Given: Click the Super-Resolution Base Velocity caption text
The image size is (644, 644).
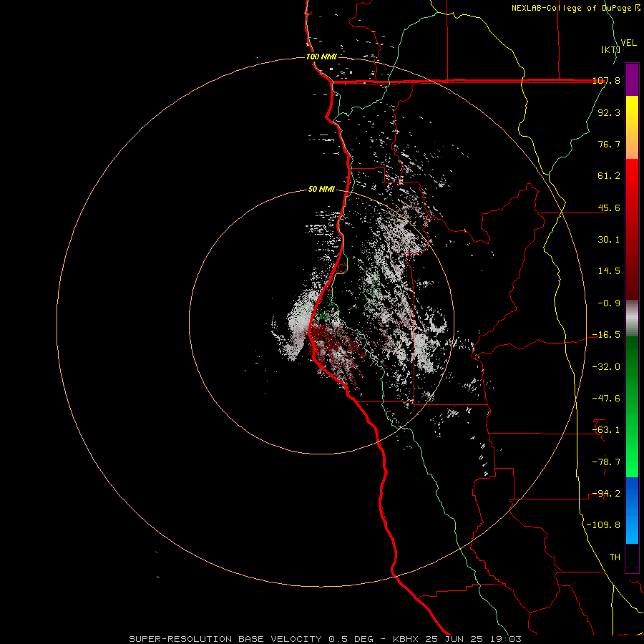Looking at the screenshot, I should (x=325, y=639).
